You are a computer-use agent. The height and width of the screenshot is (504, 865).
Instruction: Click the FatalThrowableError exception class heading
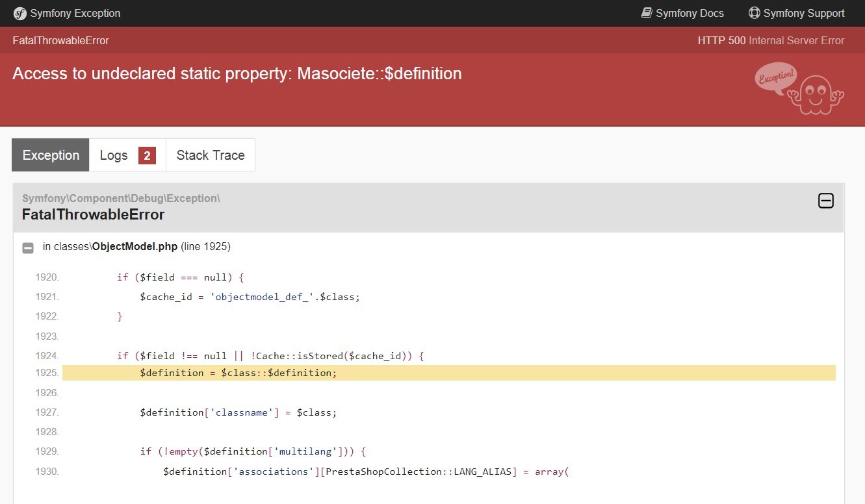[x=93, y=214]
